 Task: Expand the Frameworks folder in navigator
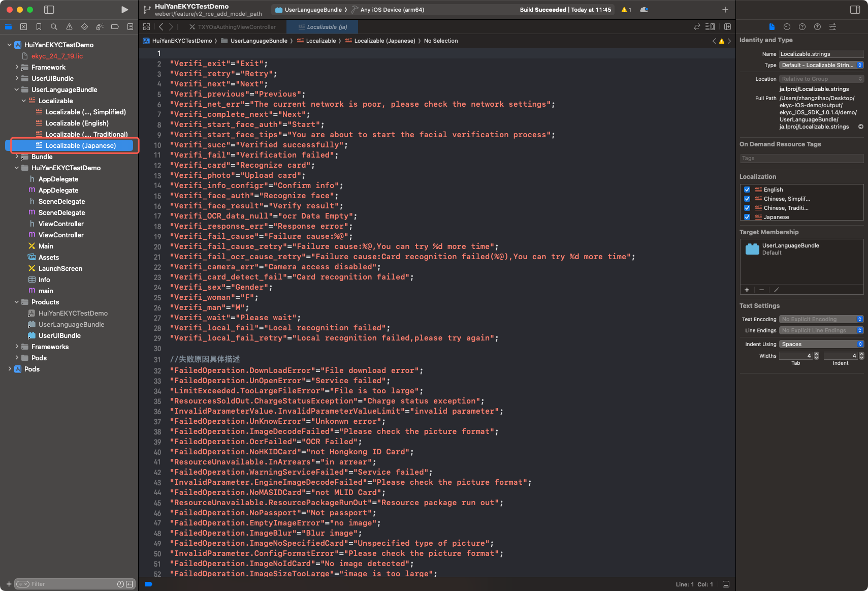point(17,347)
